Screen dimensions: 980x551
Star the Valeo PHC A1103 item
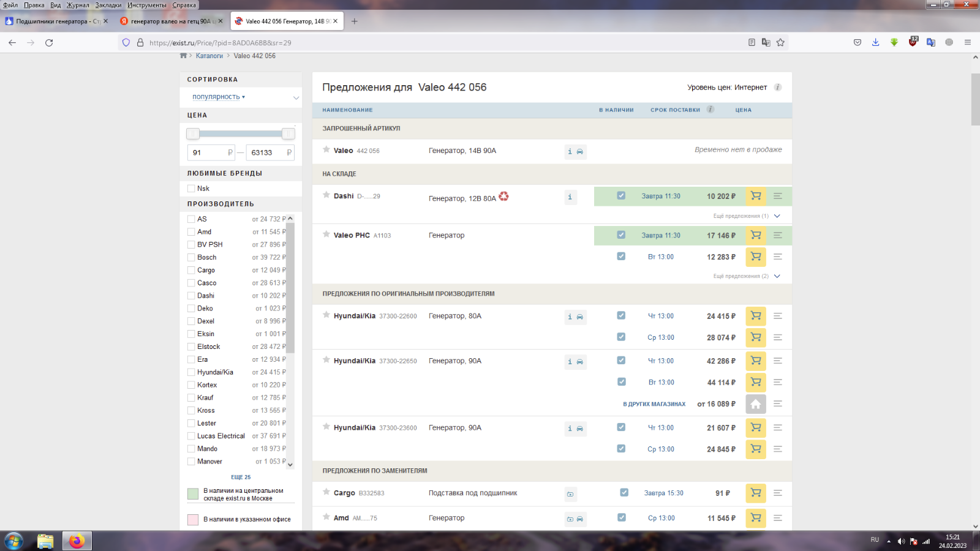[326, 234]
